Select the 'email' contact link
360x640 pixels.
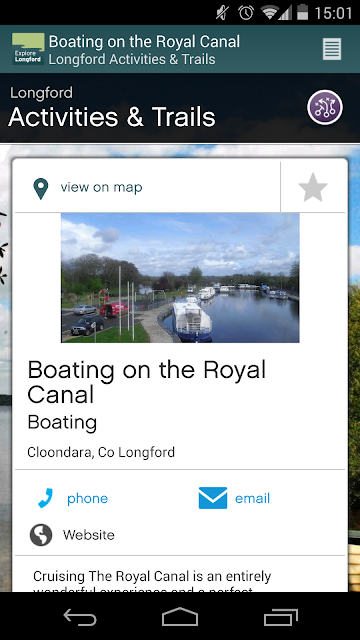click(x=252, y=498)
